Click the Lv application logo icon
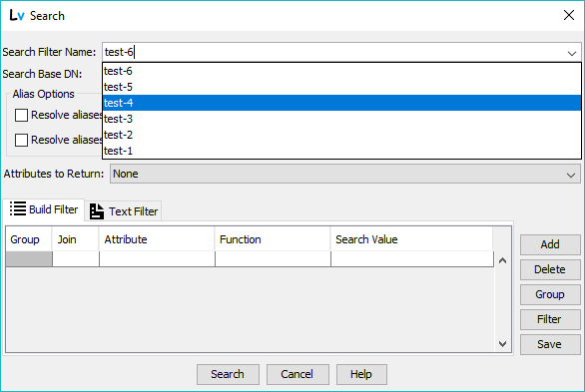The image size is (585, 392). coord(17,15)
